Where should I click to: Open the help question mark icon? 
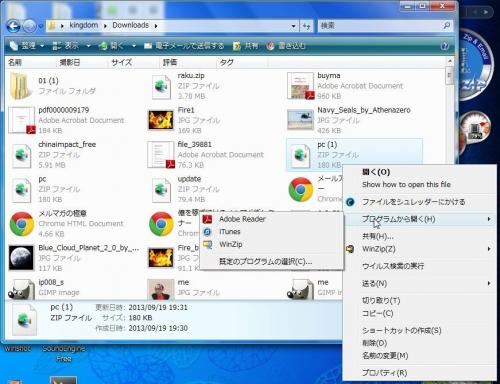444,46
